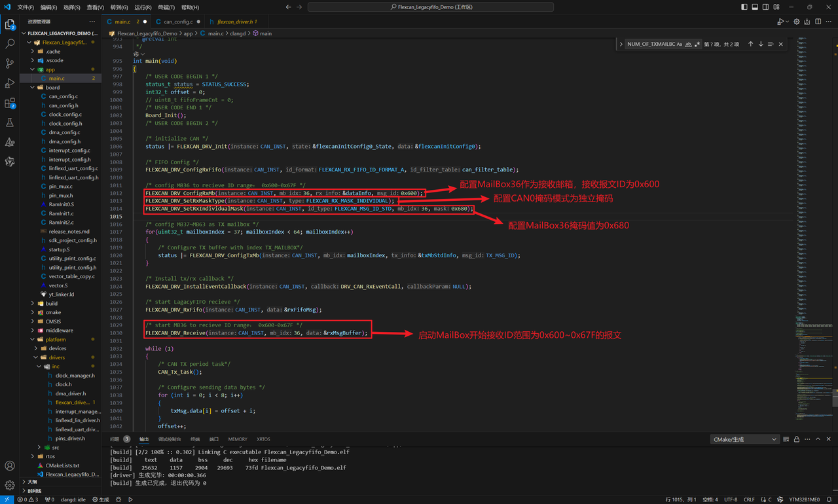This screenshot has height=504, width=838.
Task: Click the launch play icon in the status bar
Action: pos(130,499)
